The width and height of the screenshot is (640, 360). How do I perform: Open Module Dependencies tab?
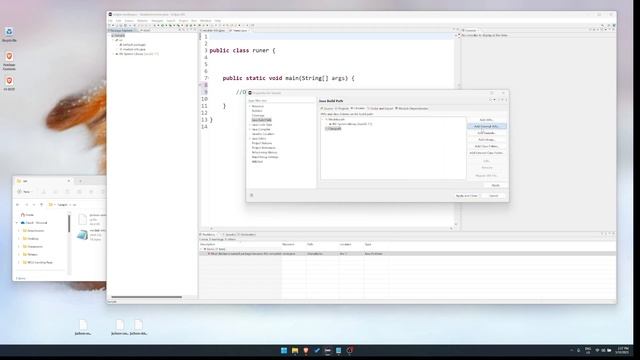[411, 109]
